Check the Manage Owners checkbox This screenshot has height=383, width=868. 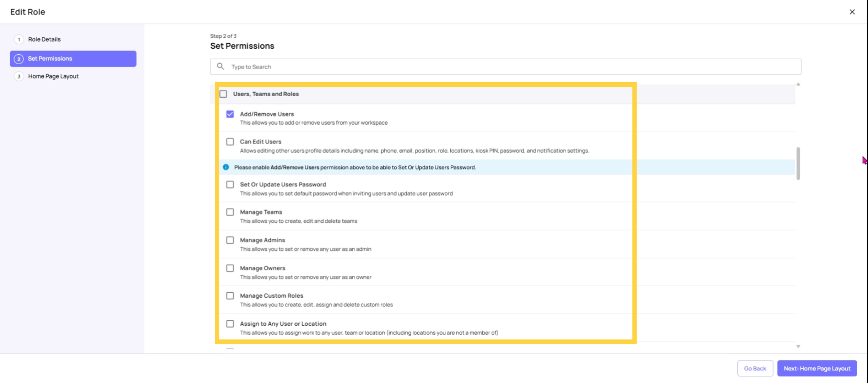pyautogui.click(x=230, y=268)
